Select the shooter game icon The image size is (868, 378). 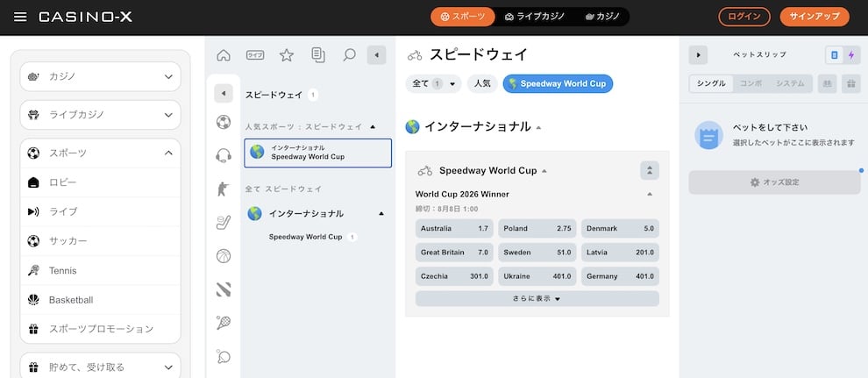pyautogui.click(x=224, y=189)
